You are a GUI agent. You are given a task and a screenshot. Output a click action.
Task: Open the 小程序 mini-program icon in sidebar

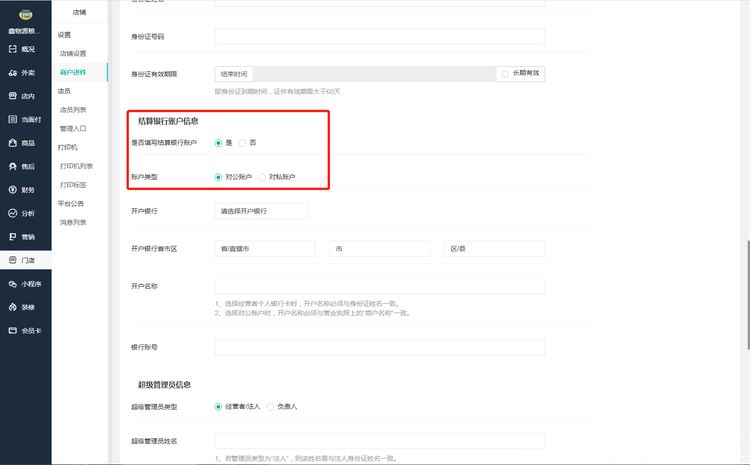[13, 284]
